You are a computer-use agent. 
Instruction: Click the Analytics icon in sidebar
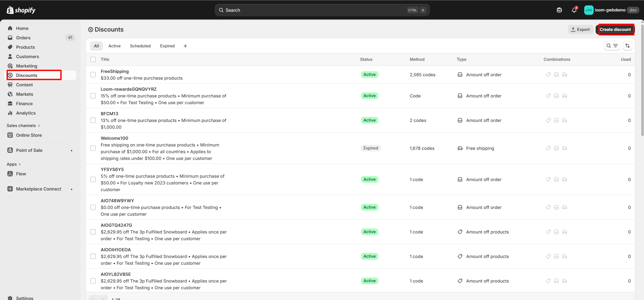pos(10,113)
